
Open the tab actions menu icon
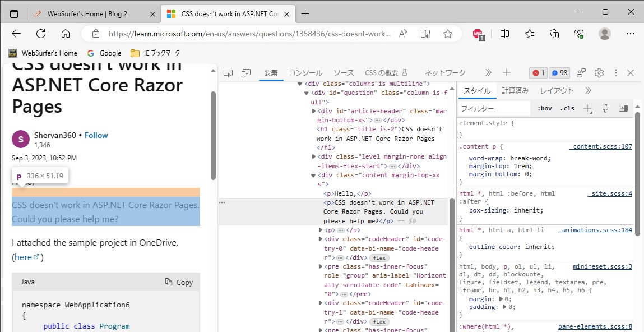tap(14, 13)
